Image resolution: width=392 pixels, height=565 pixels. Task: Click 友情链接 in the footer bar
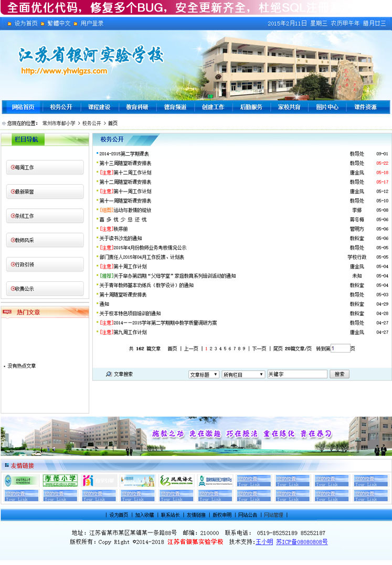click(196, 515)
